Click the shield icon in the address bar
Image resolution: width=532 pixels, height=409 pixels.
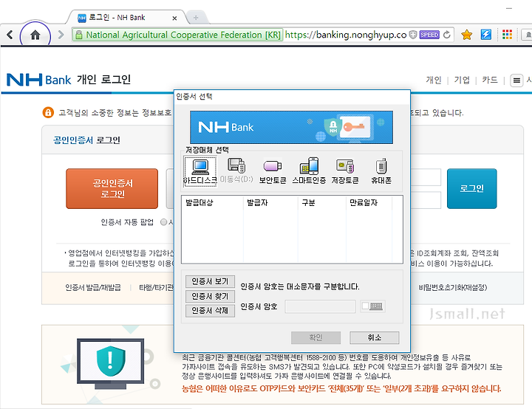click(x=413, y=35)
